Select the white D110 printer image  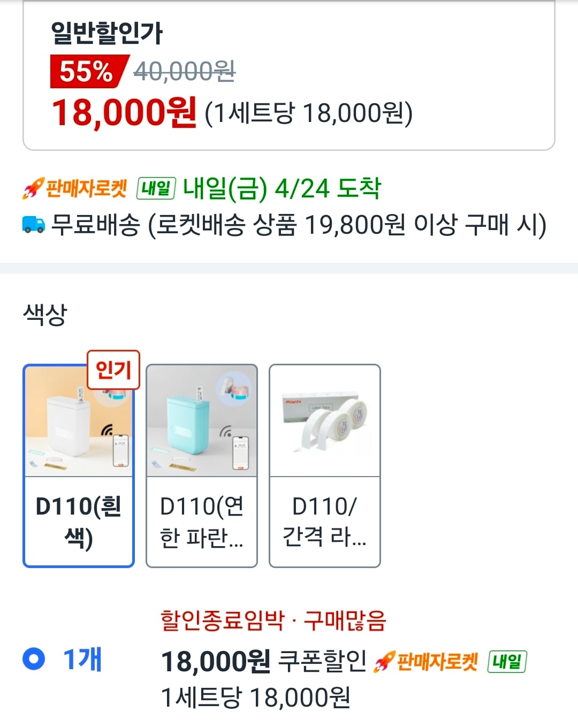pos(79,422)
